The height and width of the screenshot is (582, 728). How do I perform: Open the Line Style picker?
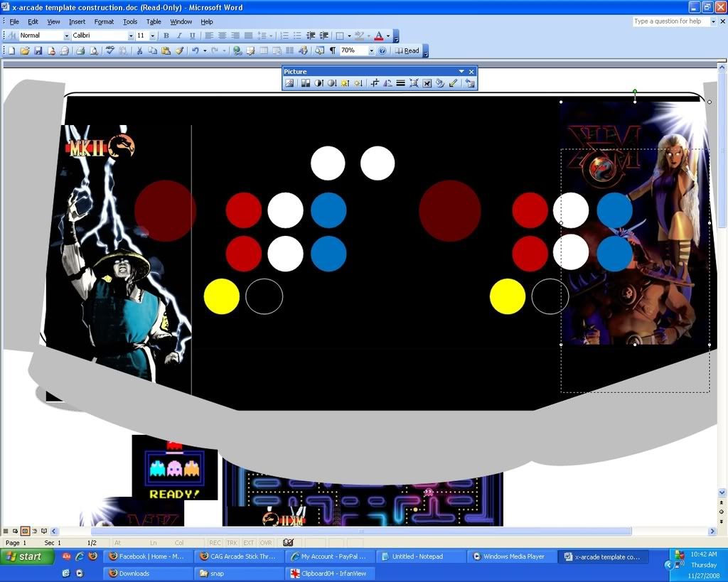400,83
